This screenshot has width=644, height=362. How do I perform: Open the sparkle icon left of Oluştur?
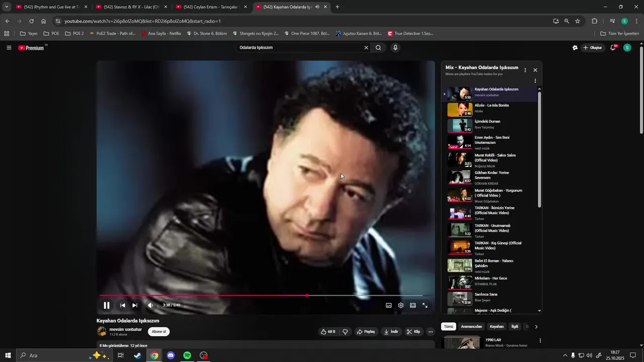[575, 48]
